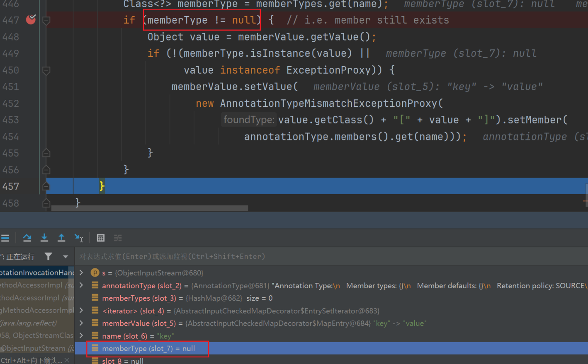Collapse the code fold on line 447

pyautogui.click(x=46, y=20)
